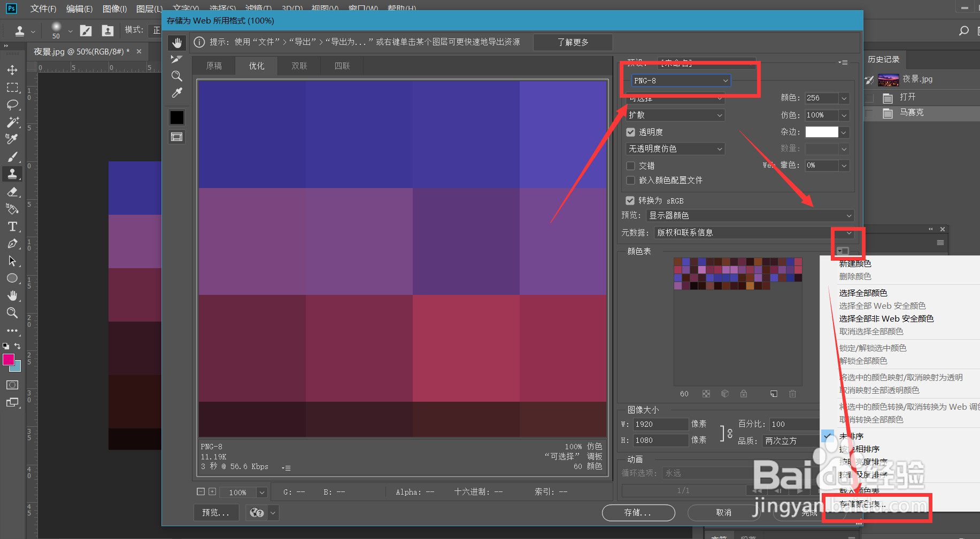980x539 pixels.
Task: Click the 杂边 white matte color swatch
Action: tap(821, 132)
